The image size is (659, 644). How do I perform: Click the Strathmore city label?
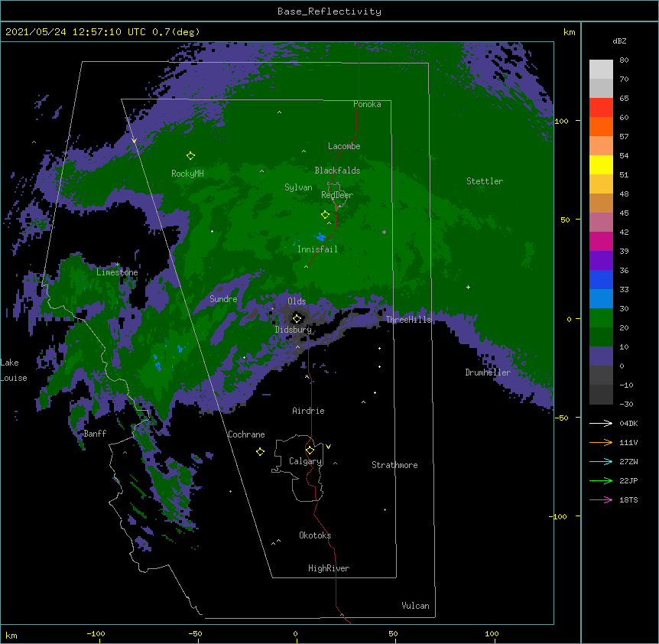coord(394,465)
